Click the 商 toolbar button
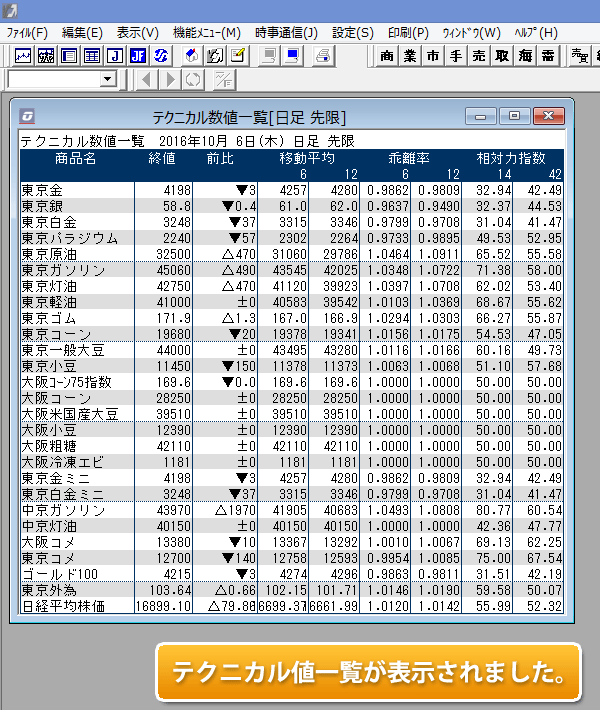This screenshot has height=710, width=600. pos(387,56)
